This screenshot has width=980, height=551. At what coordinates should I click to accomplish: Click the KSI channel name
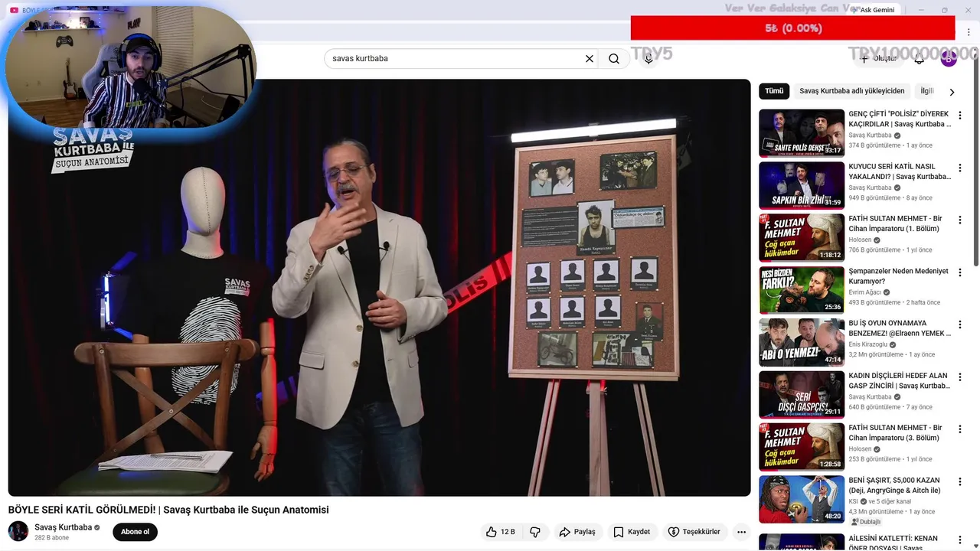point(854,501)
